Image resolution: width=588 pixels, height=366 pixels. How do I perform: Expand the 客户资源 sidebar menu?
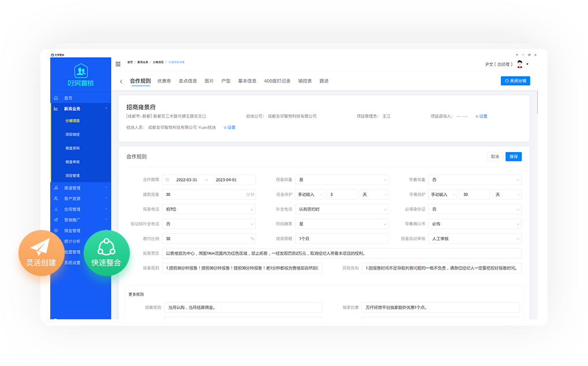point(106,199)
